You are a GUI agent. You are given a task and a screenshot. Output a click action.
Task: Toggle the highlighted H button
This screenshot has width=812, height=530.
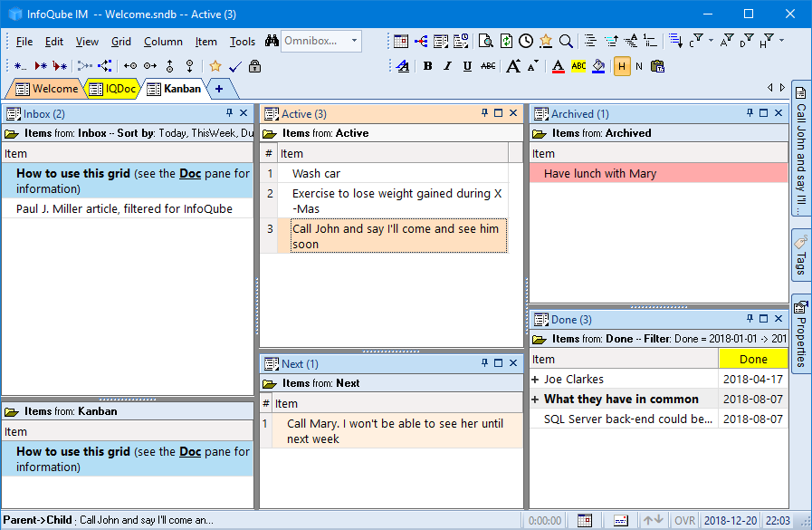[622, 66]
